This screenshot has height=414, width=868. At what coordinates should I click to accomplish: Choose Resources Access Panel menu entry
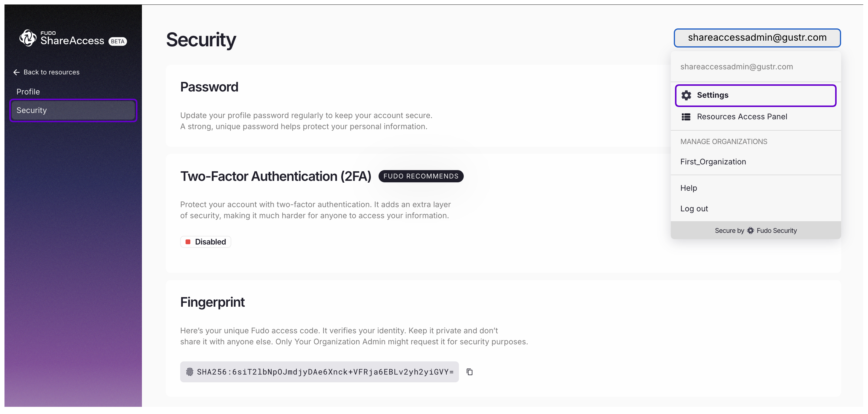pyautogui.click(x=742, y=117)
